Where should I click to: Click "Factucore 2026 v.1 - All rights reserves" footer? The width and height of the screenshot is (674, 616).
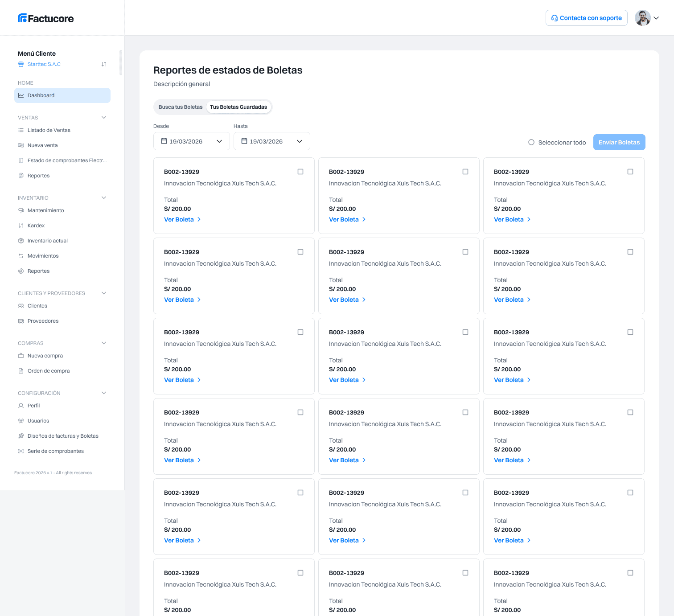pyautogui.click(x=53, y=473)
